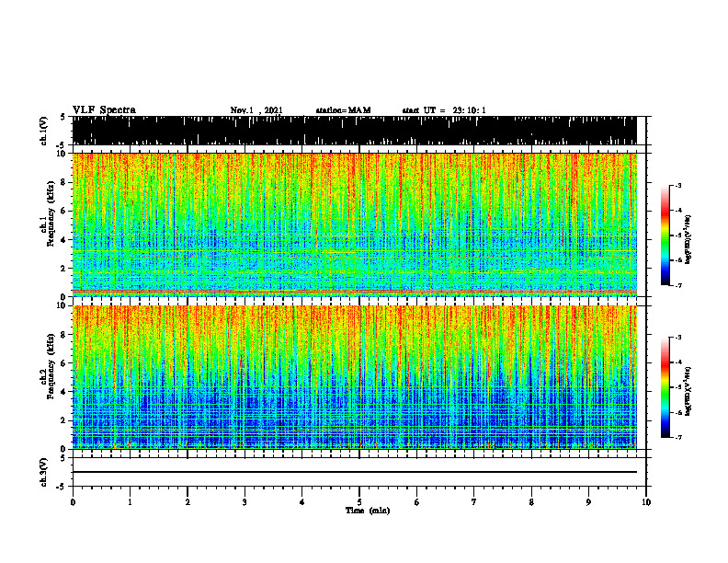
Task: Click the "station=MAM" header label
Action: [x=343, y=110]
